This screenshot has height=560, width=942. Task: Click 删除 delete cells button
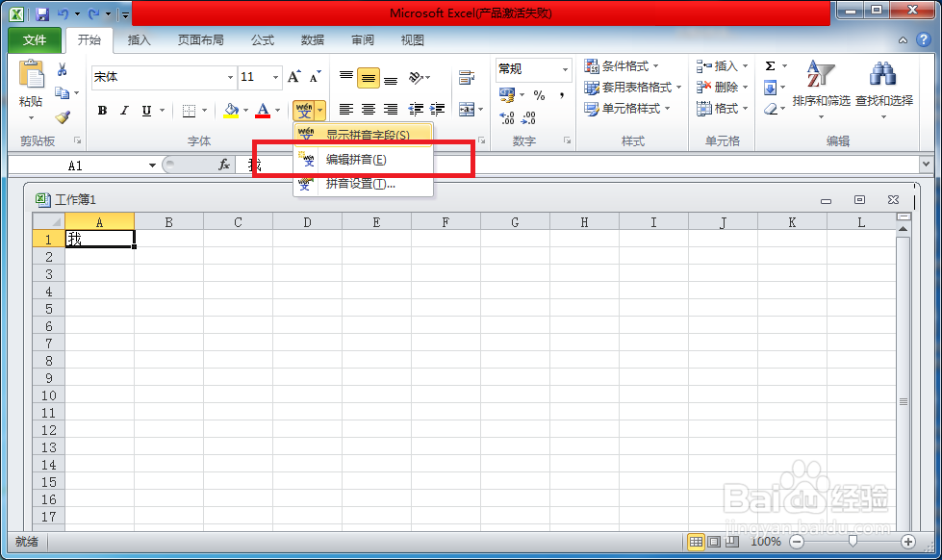click(x=722, y=88)
